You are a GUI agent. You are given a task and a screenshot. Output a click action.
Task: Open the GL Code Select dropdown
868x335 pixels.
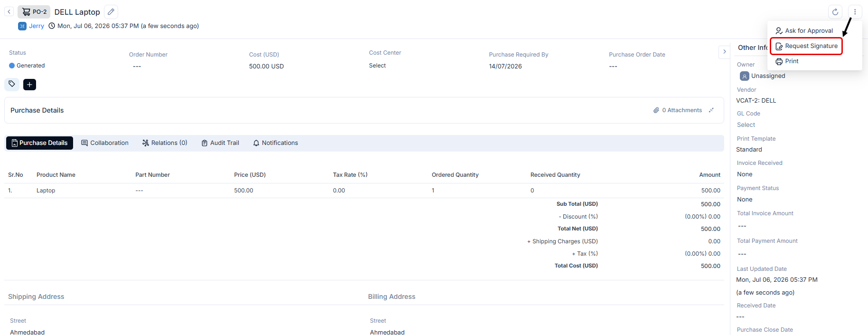pos(746,125)
